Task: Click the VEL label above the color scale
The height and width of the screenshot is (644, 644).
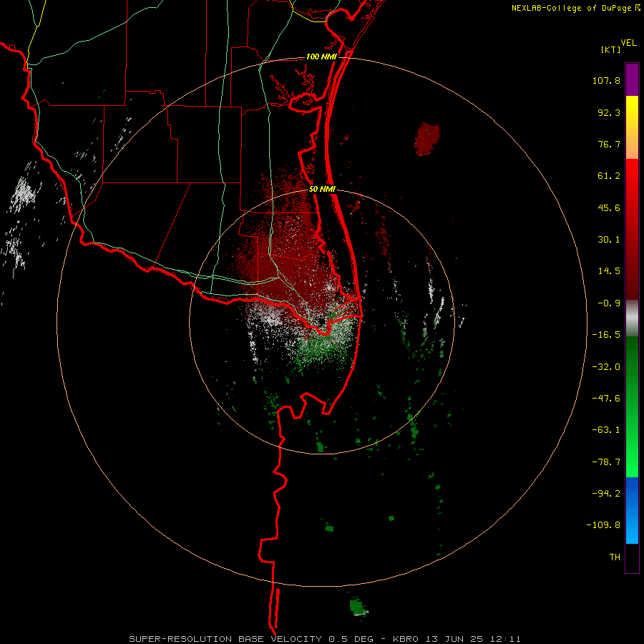Action: [x=629, y=43]
